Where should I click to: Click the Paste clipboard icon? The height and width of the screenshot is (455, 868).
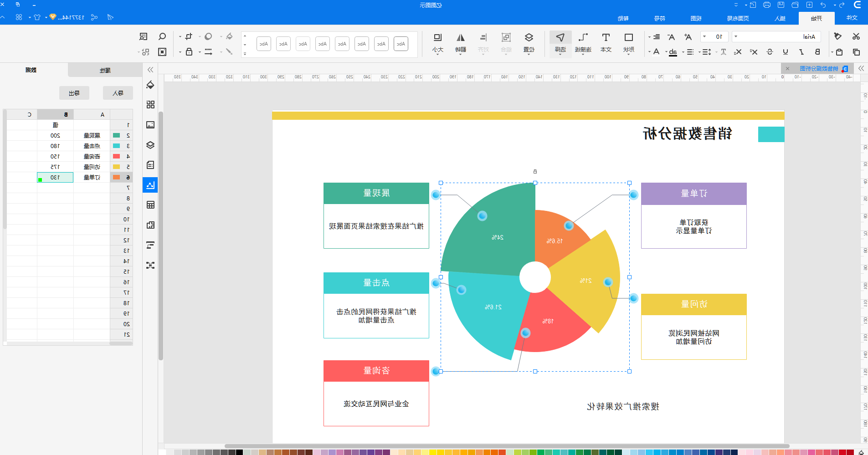point(839,52)
